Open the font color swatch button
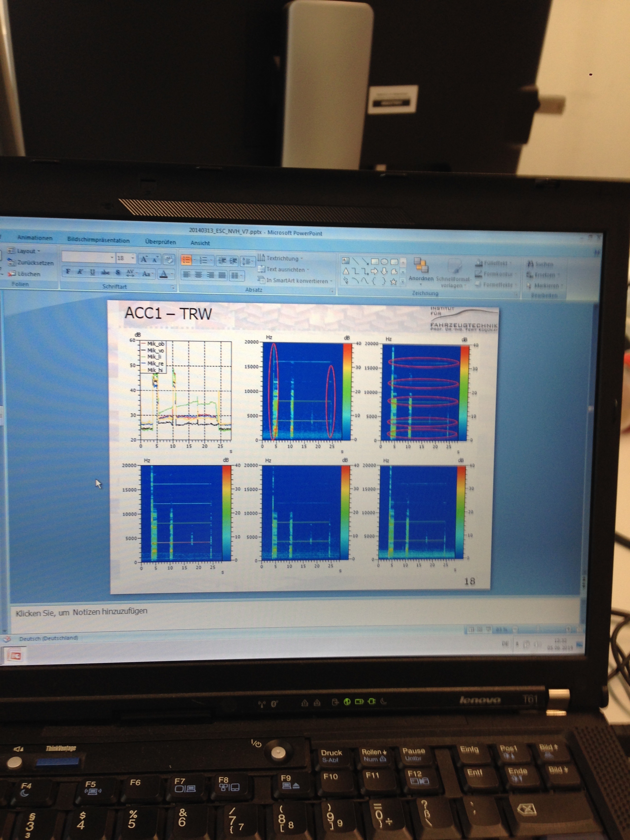Screen dimensions: 630x840 164,274
